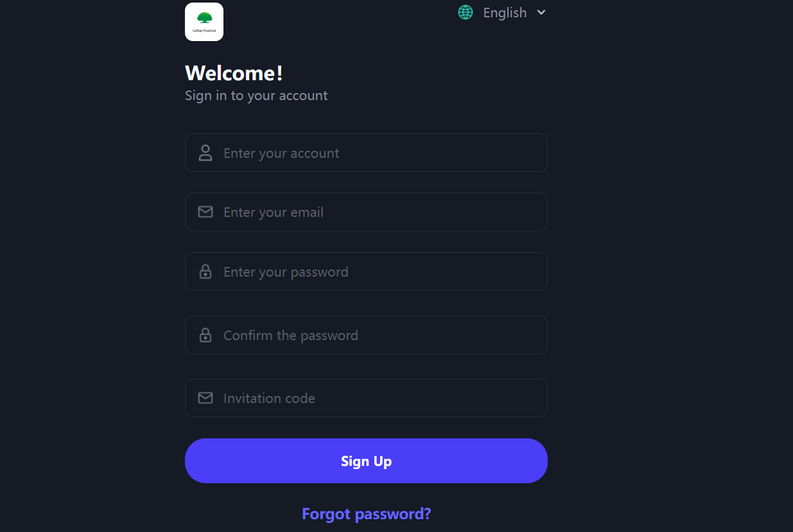Click the envelope icon beside 'Invitation code'
793x532 pixels.
click(x=205, y=398)
